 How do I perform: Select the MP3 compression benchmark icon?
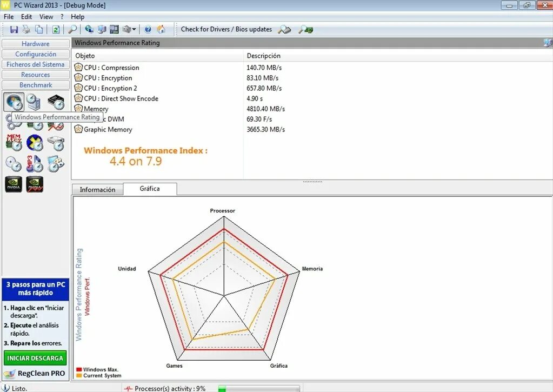pyautogui.click(x=35, y=164)
